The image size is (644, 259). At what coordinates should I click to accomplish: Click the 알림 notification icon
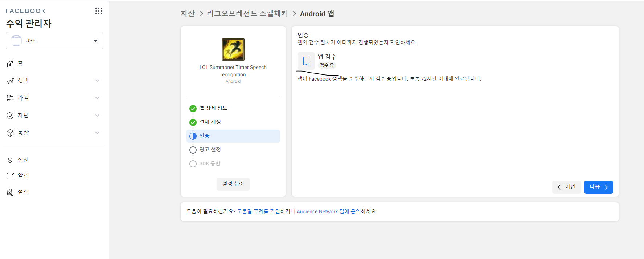pos(10,176)
